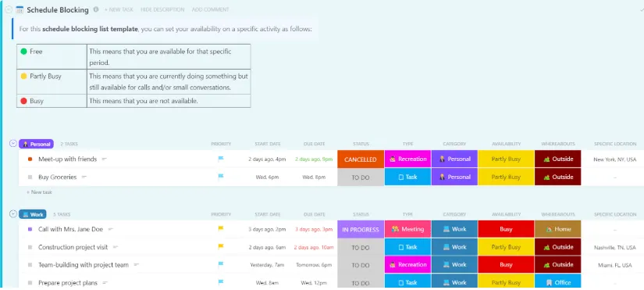Click the Work category cell of Construction project visit

pyautogui.click(x=454, y=247)
